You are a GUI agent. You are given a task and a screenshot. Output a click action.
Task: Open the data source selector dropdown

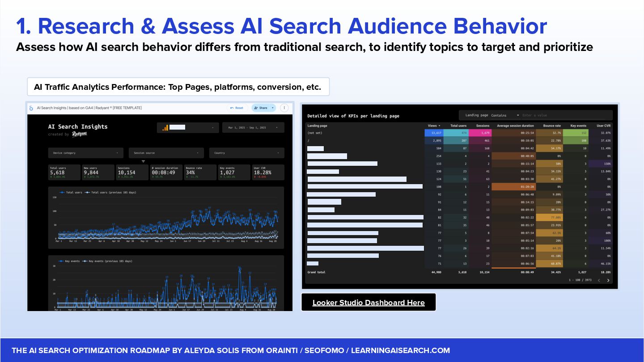coord(188,127)
